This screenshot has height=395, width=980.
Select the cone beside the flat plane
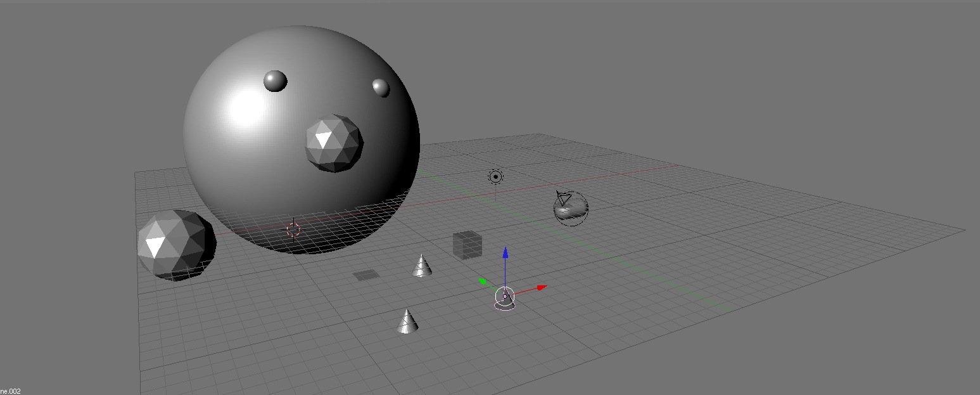click(x=422, y=266)
